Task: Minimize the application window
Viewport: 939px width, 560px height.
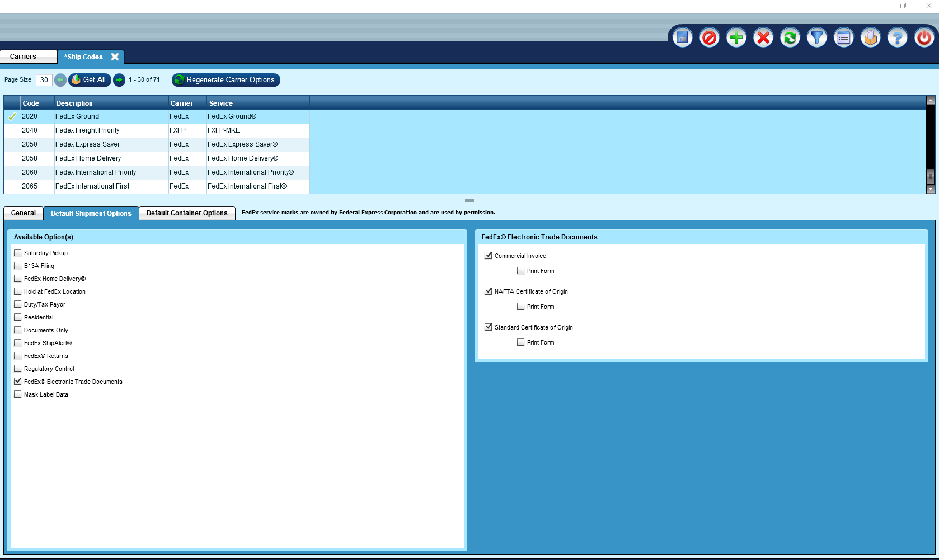Action: pos(878,6)
